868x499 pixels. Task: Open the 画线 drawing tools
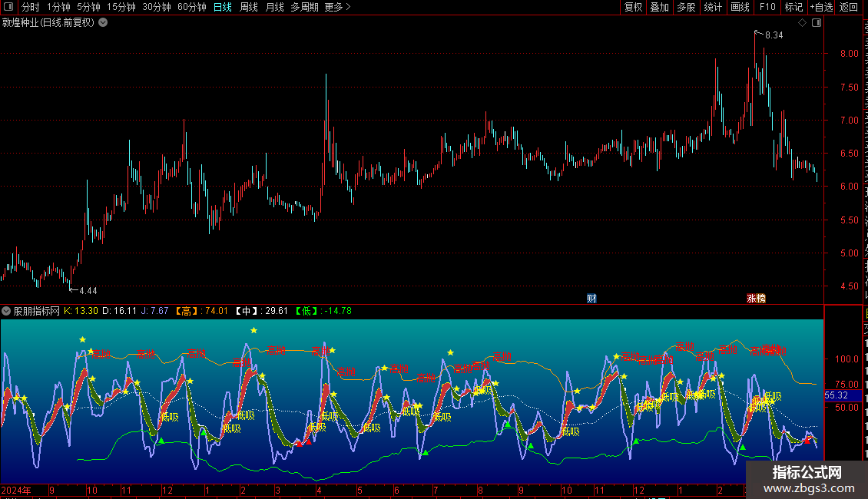[740, 7]
